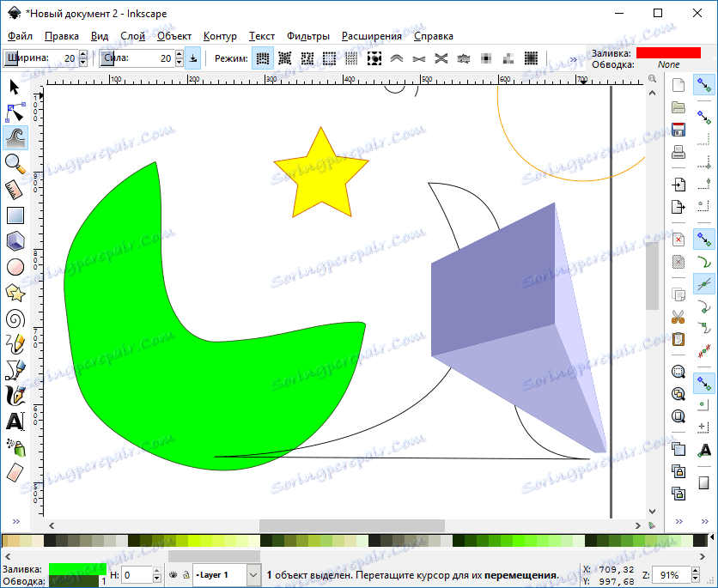Expand the hidden toolbar options chevron
The image size is (718, 588).
tap(572, 60)
